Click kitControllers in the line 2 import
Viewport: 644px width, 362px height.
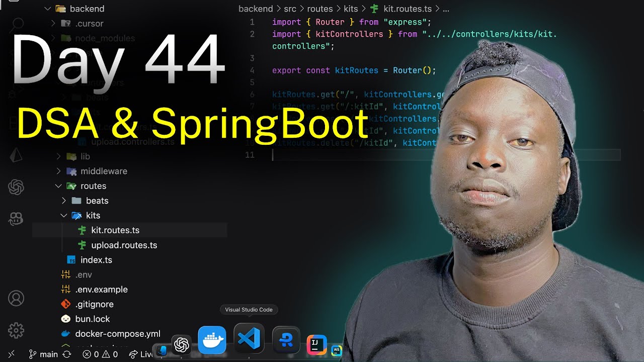(349, 34)
